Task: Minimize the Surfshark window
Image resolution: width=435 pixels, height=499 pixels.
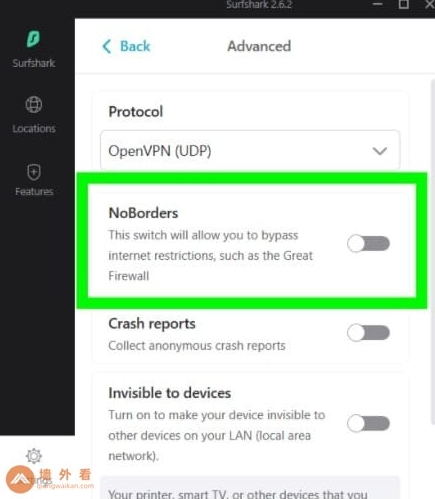Action: 377,4
